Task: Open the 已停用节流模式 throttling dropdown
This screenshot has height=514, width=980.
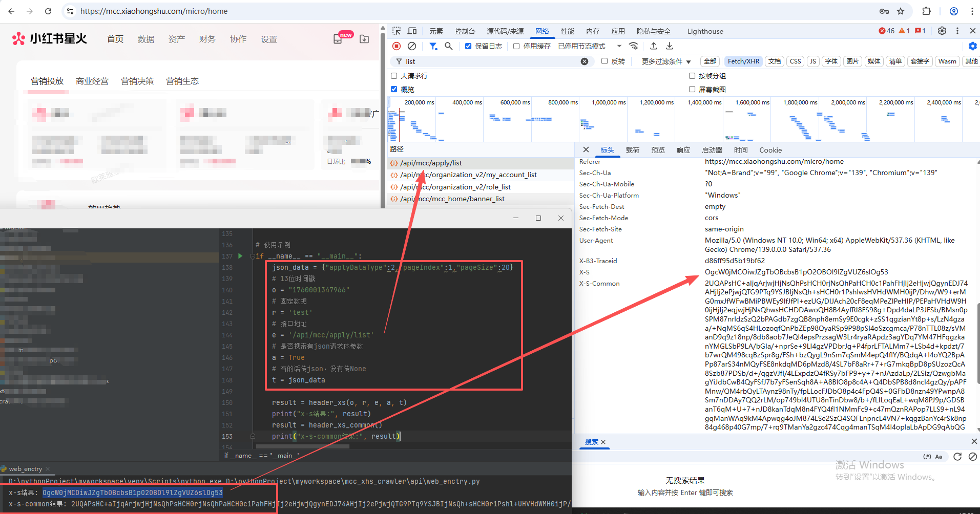Action: [x=589, y=46]
